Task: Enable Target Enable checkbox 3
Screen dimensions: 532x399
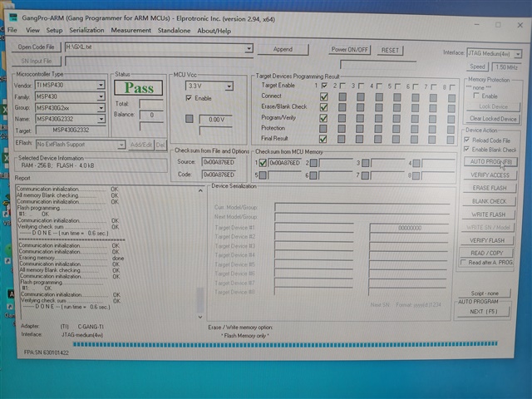Action: (x=361, y=86)
